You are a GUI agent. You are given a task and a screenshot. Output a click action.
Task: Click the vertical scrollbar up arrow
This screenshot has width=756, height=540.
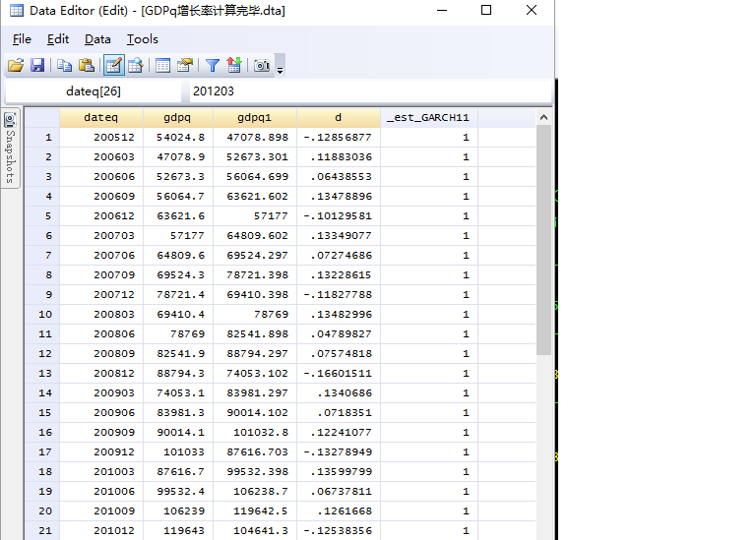pyautogui.click(x=544, y=117)
